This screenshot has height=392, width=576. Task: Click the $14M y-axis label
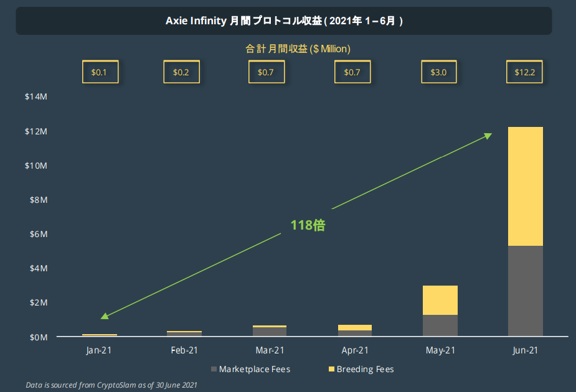pos(36,96)
